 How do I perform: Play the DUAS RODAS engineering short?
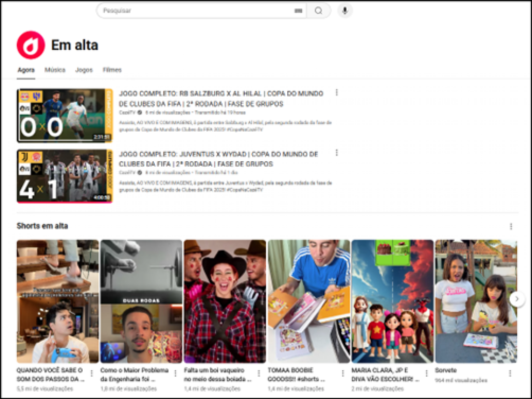pos(141,301)
